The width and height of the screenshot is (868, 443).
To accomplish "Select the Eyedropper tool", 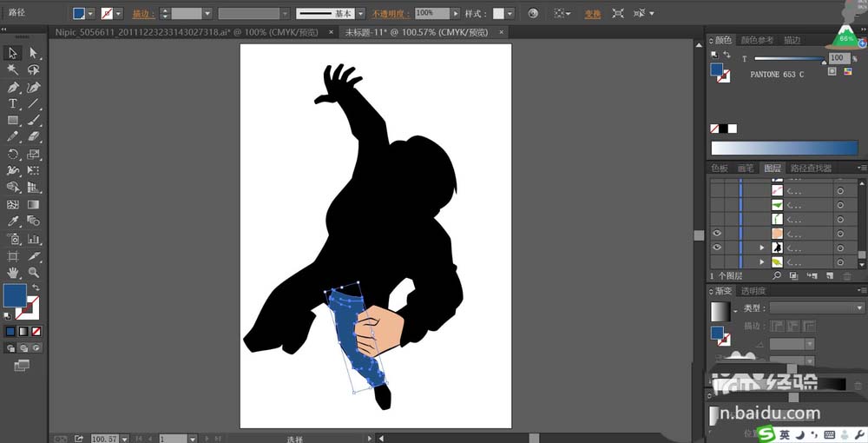I will 13,221.
